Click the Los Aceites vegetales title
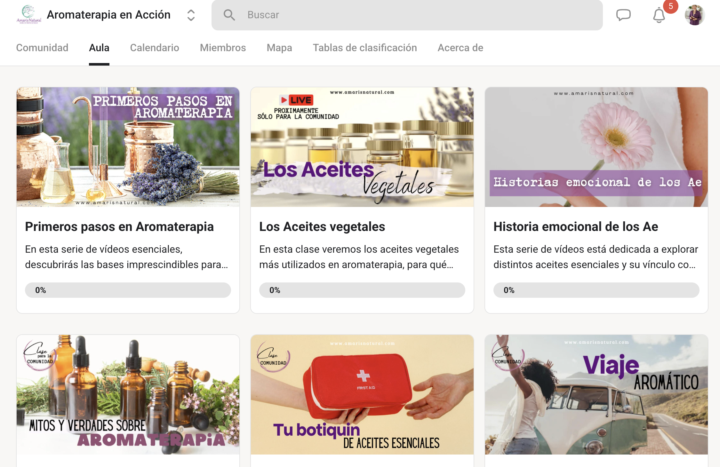Viewport: 720px width, 467px height. click(x=322, y=226)
